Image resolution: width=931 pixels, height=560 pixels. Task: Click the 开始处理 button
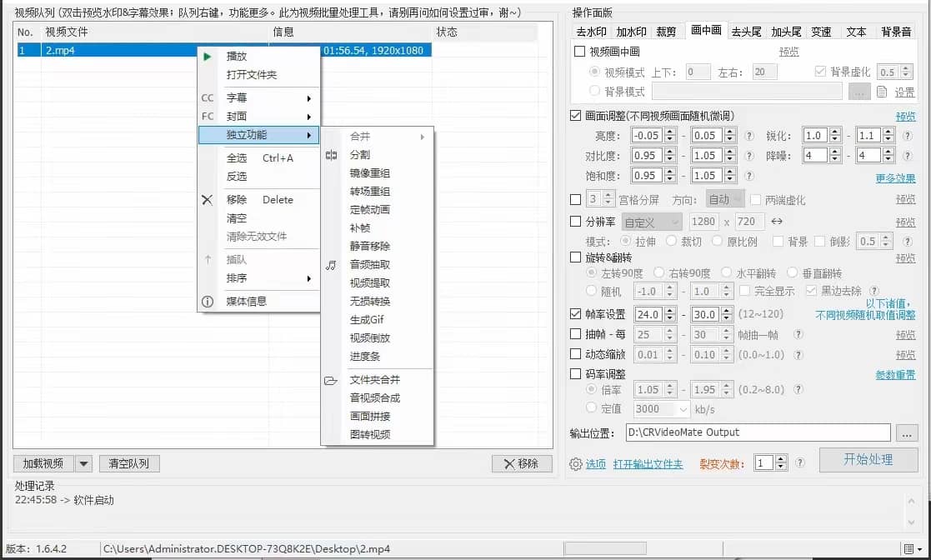point(868,459)
